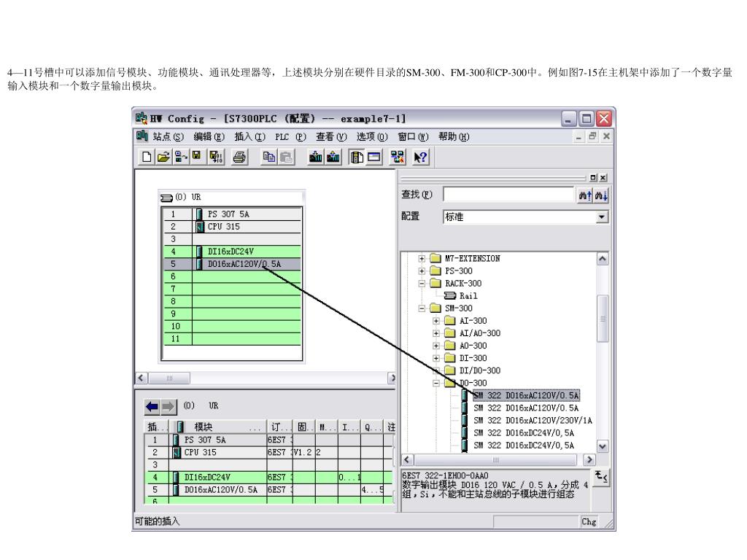Collapse the RACK-300 folder
The height and width of the screenshot is (560, 747).
point(422,284)
